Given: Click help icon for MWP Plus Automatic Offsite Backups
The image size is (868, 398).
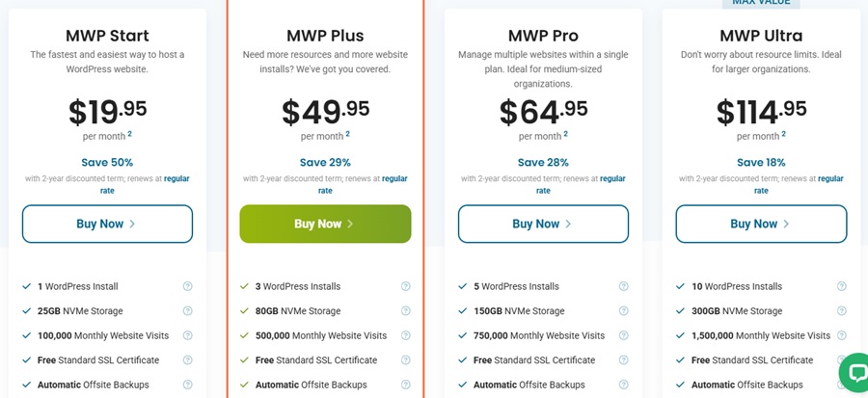Looking at the screenshot, I should coord(406,385).
